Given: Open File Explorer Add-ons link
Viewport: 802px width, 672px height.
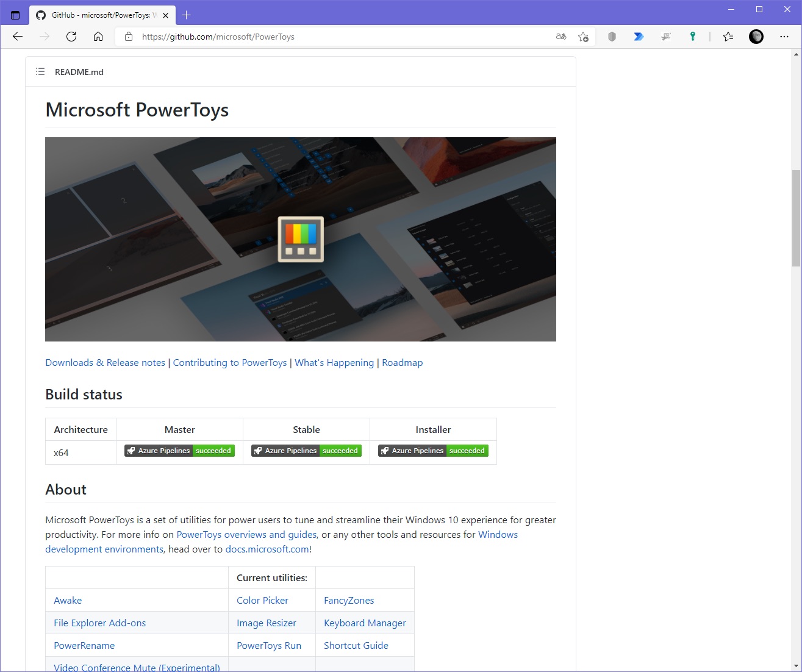Looking at the screenshot, I should point(99,623).
